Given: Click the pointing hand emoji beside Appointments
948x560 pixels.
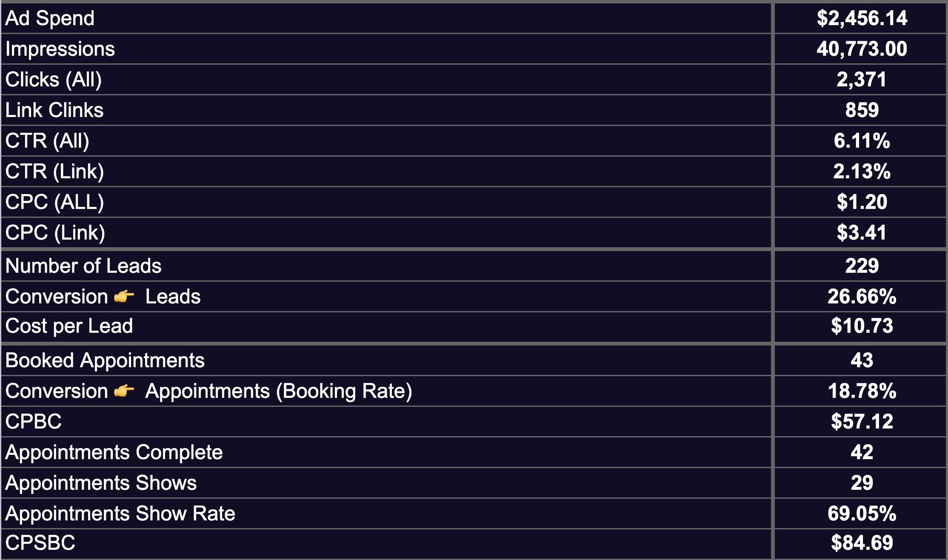Looking at the screenshot, I should (x=124, y=391).
